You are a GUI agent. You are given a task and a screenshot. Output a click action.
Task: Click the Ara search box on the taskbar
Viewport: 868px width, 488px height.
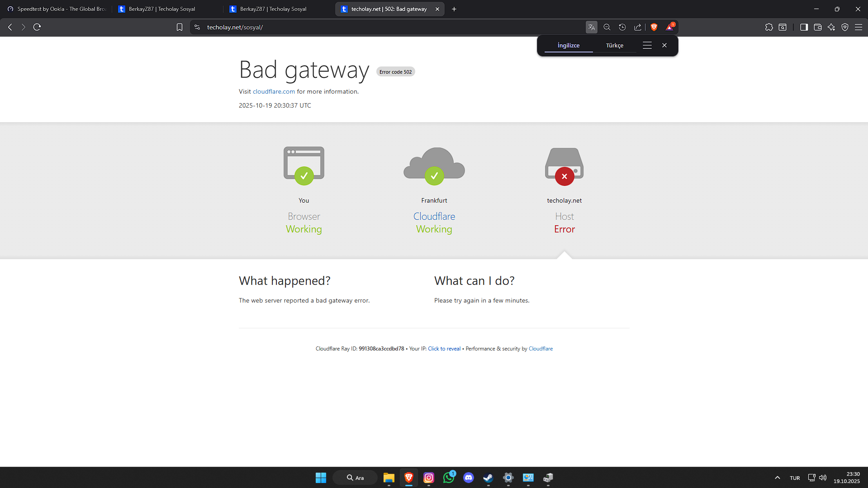point(355,478)
